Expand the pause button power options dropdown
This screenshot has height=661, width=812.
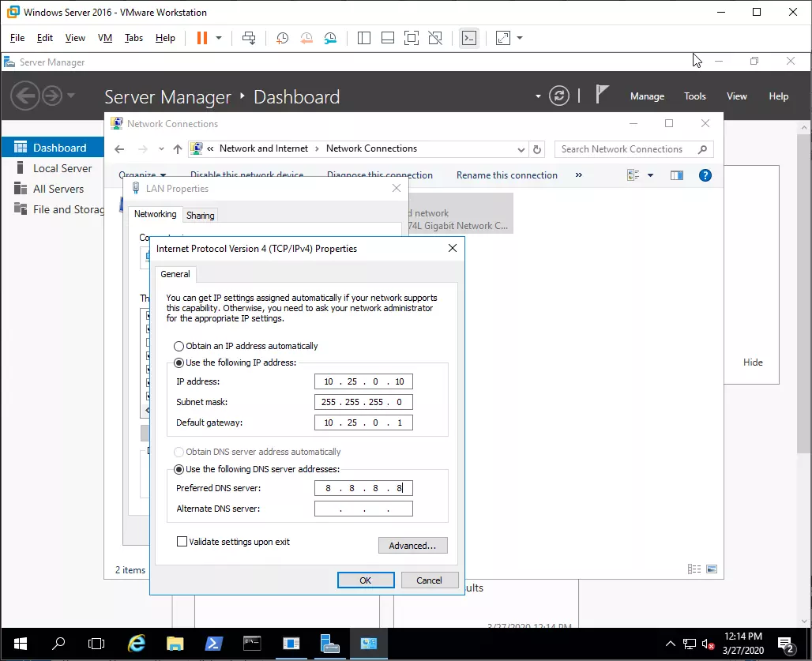click(x=219, y=38)
